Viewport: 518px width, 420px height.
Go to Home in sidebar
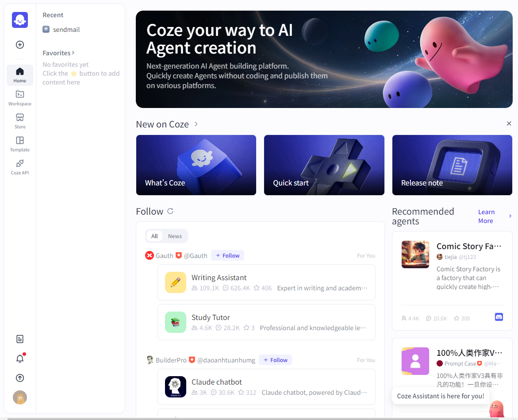click(x=20, y=75)
